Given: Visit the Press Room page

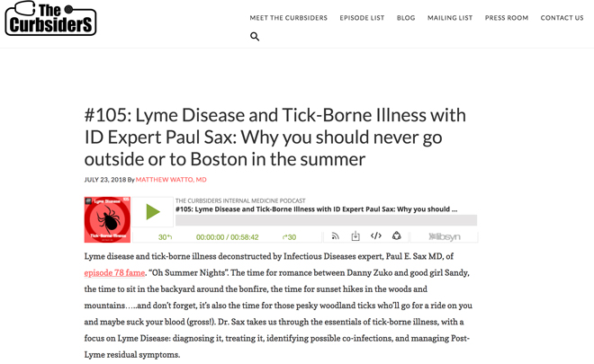Looking at the screenshot, I should pyautogui.click(x=507, y=18).
